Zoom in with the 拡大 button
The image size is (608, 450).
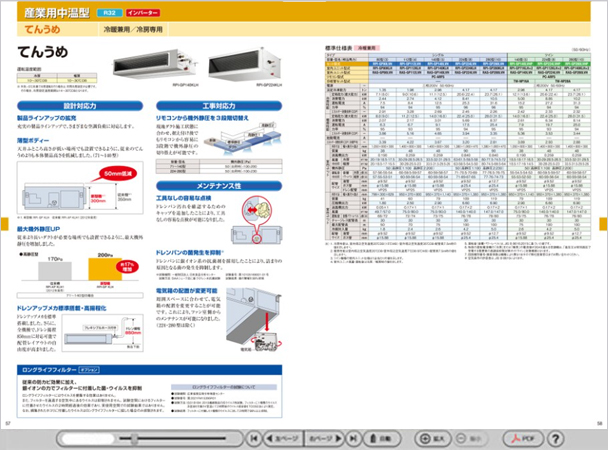tap(433, 438)
